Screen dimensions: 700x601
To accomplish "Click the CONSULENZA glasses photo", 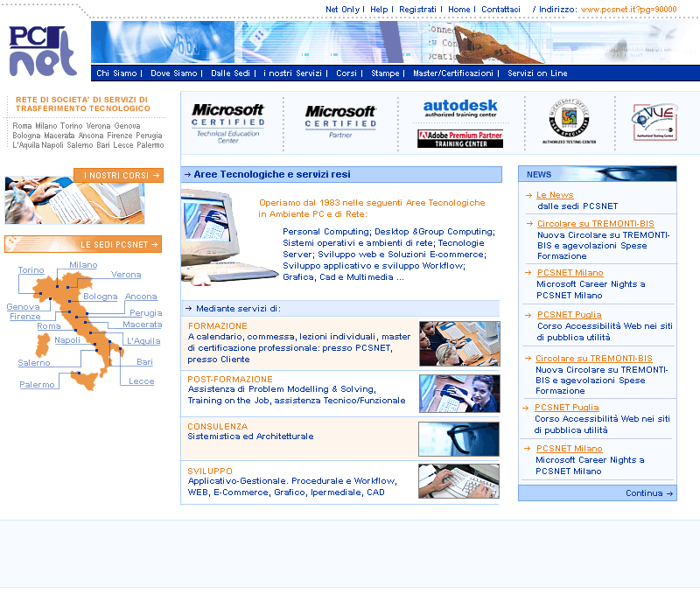I will pos(458,439).
